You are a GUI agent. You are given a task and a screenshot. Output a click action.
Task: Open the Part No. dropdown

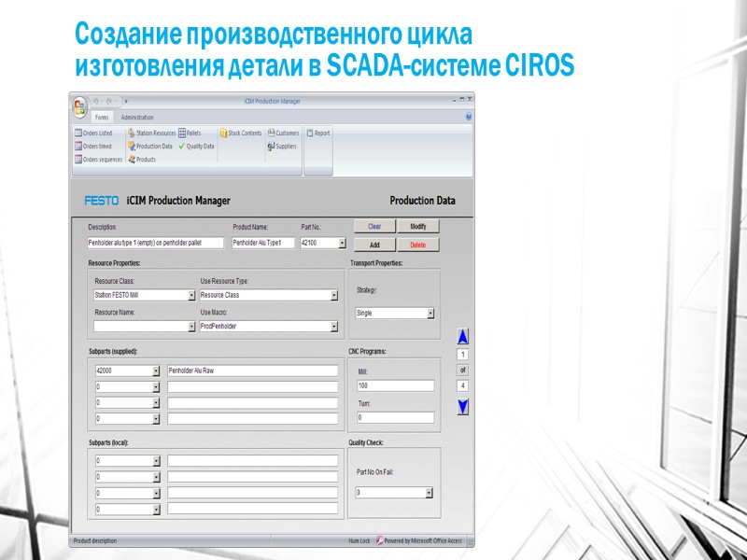342,243
